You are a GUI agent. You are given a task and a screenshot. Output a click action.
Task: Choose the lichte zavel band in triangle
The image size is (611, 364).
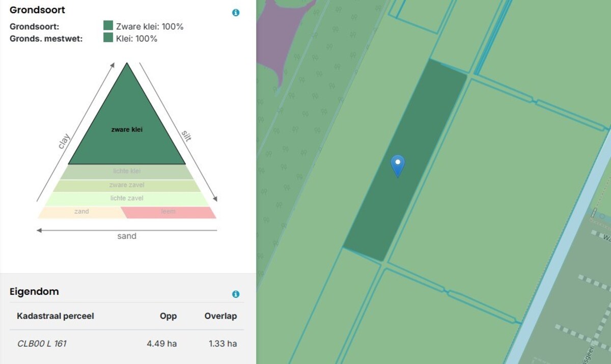(x=127, y=199)
